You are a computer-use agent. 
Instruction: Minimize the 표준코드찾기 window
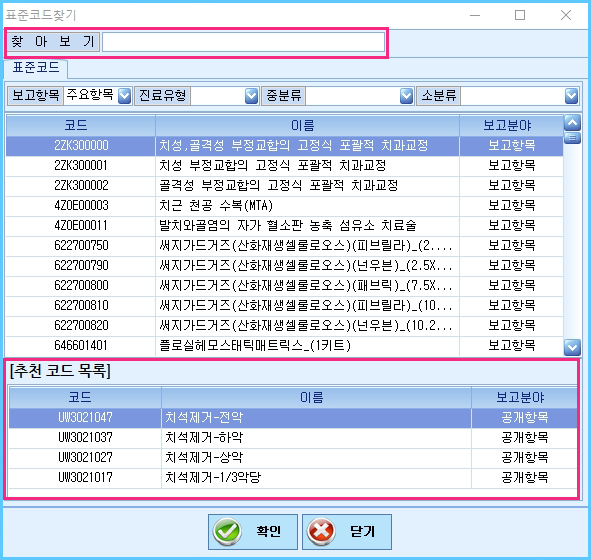[475, 15]
